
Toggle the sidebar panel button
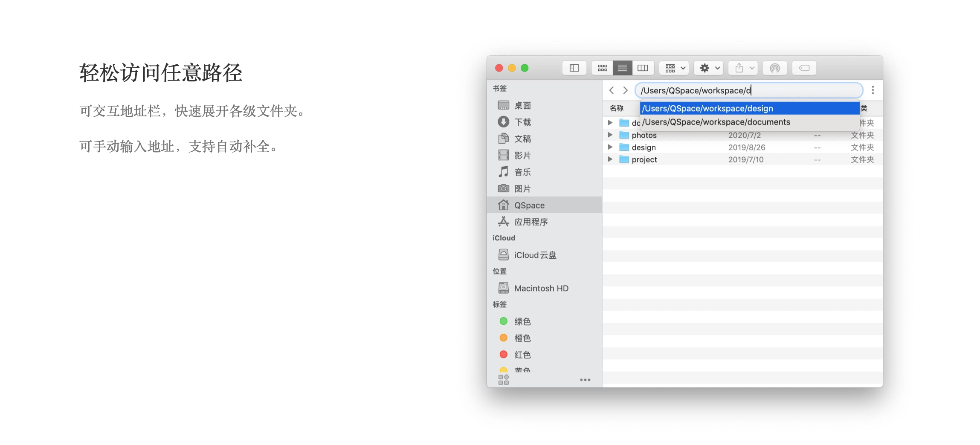click(x=574, y=68)
